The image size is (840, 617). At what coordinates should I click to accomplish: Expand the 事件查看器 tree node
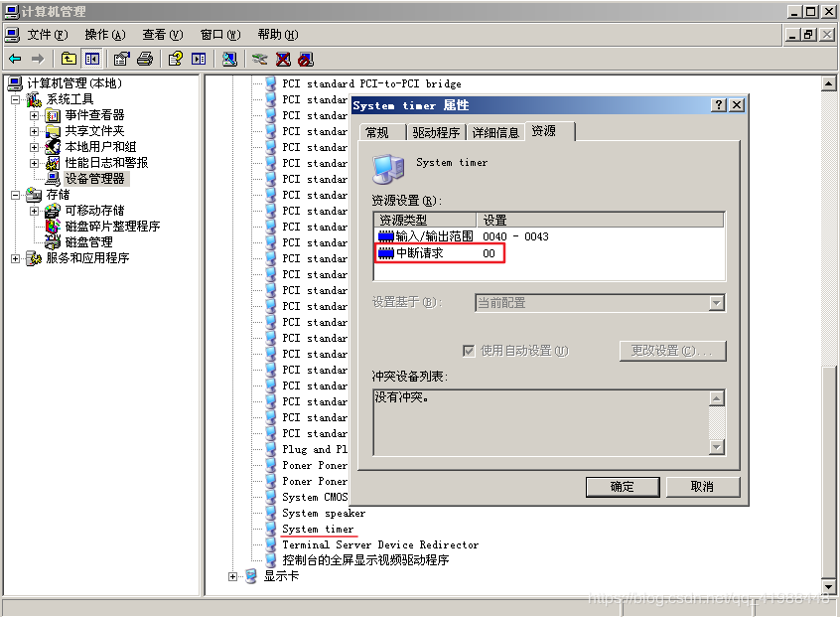34,115
